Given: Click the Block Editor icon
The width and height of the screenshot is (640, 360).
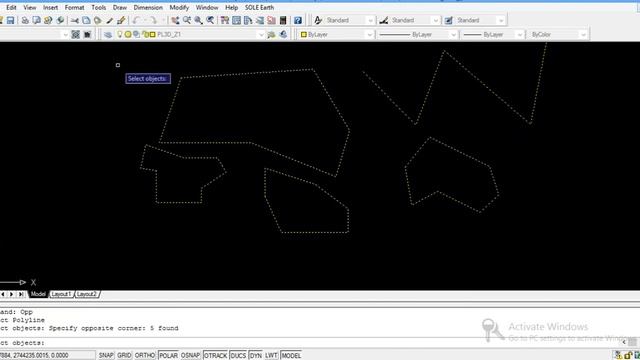Looking at the screenshot, I should tap(121, 20).
